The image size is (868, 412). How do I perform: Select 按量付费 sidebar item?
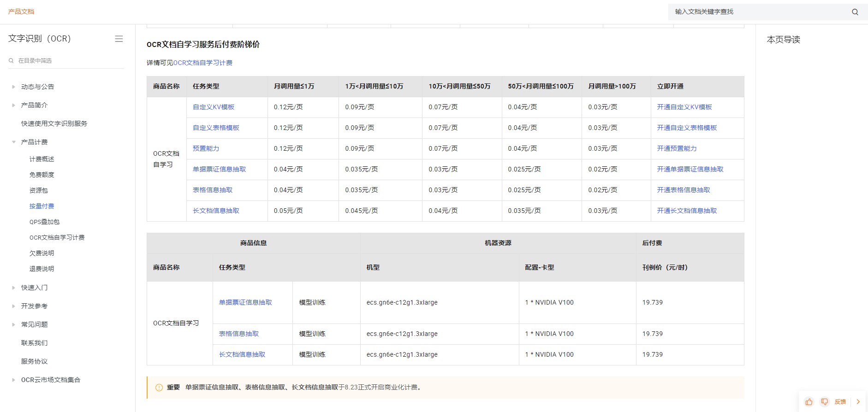42,206
